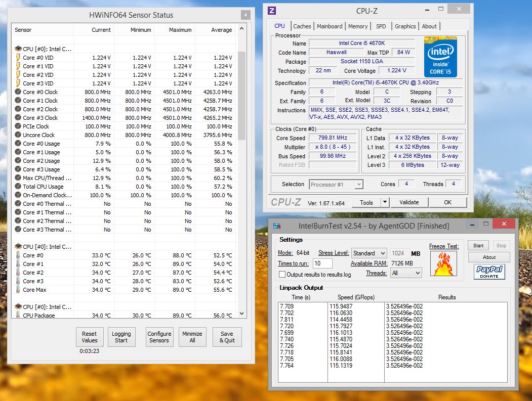Click OK in the CPU-Z window
Image resolution: width=532 pixels, height=401 pixels.
tap(448, 202)
